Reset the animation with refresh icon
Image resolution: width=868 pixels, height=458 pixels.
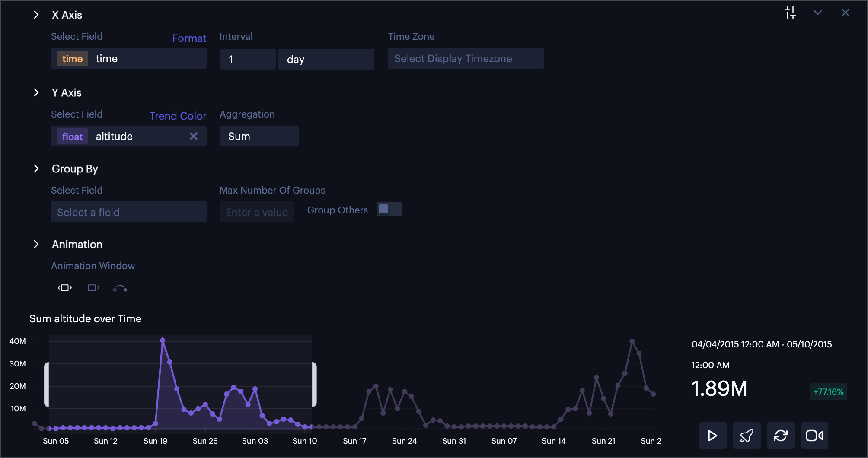pyautogui.click(x=781, y=436)
